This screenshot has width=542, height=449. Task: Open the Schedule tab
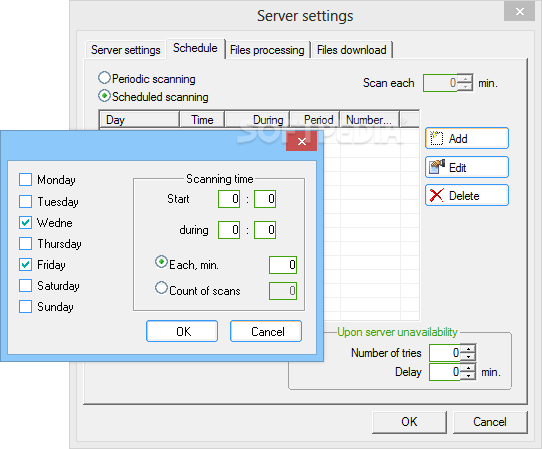[195, 48]
